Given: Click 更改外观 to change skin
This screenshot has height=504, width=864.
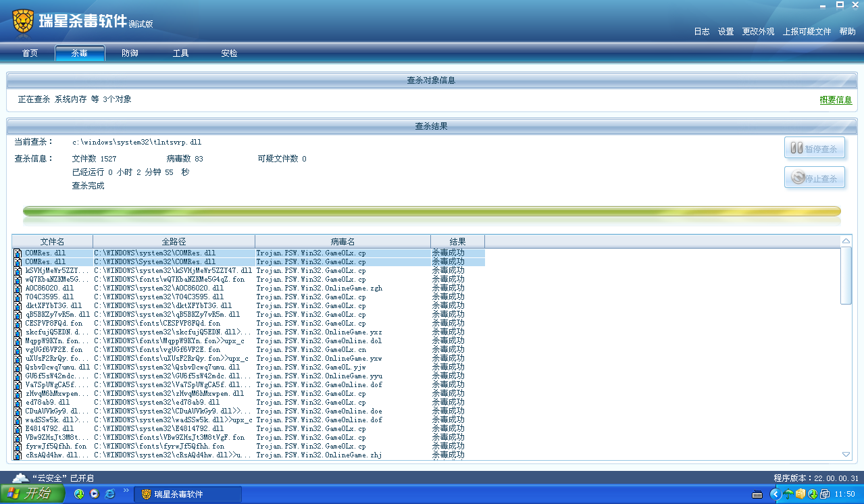Looking at the screenshot, I should (x=759, y=32).
